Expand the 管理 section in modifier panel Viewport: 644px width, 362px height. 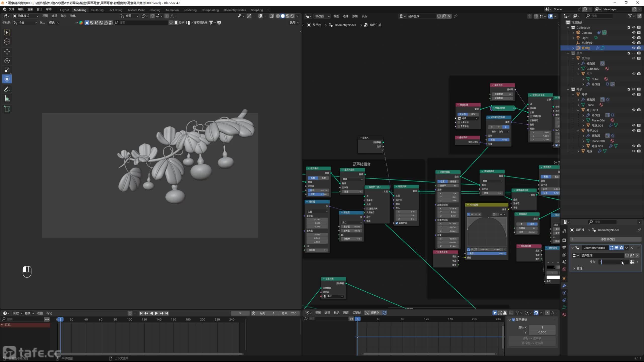click(x=574, y=268)
